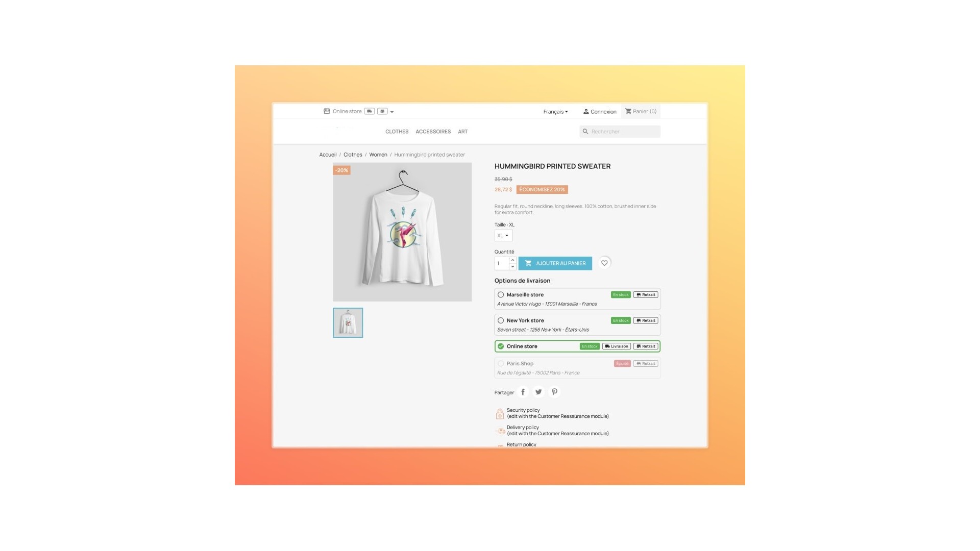Increase quantity with the up arrow

(512, 260)
